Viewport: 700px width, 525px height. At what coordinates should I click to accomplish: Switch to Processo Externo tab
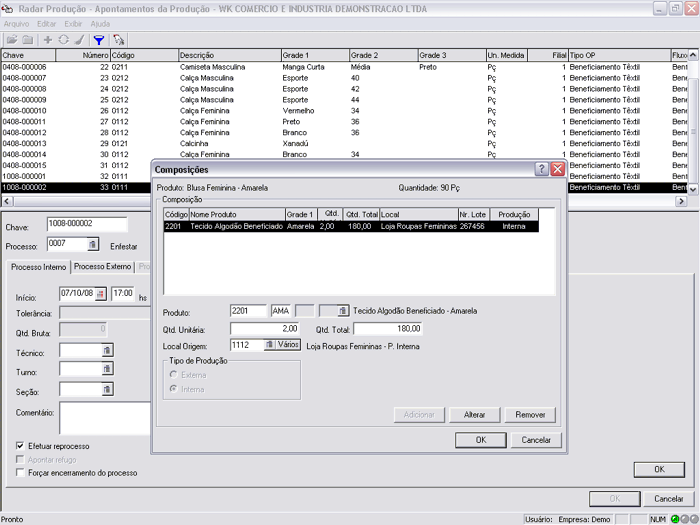point(102,267)
